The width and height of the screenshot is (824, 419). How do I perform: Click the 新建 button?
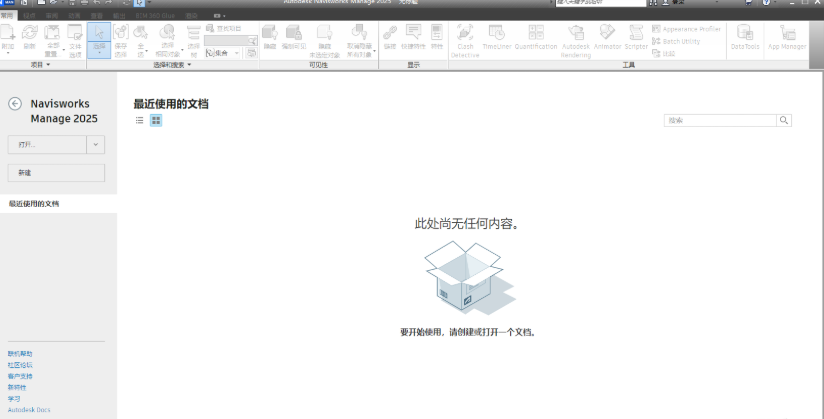point(55,173)
